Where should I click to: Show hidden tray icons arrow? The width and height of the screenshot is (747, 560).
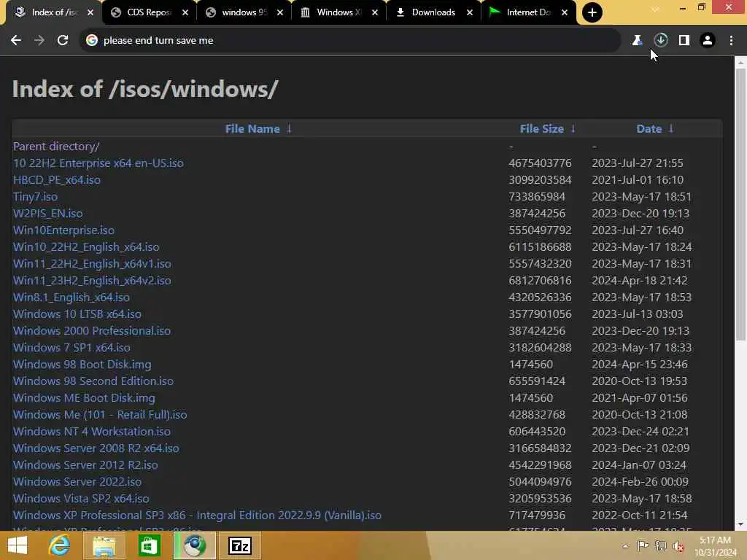coord(625,546)
